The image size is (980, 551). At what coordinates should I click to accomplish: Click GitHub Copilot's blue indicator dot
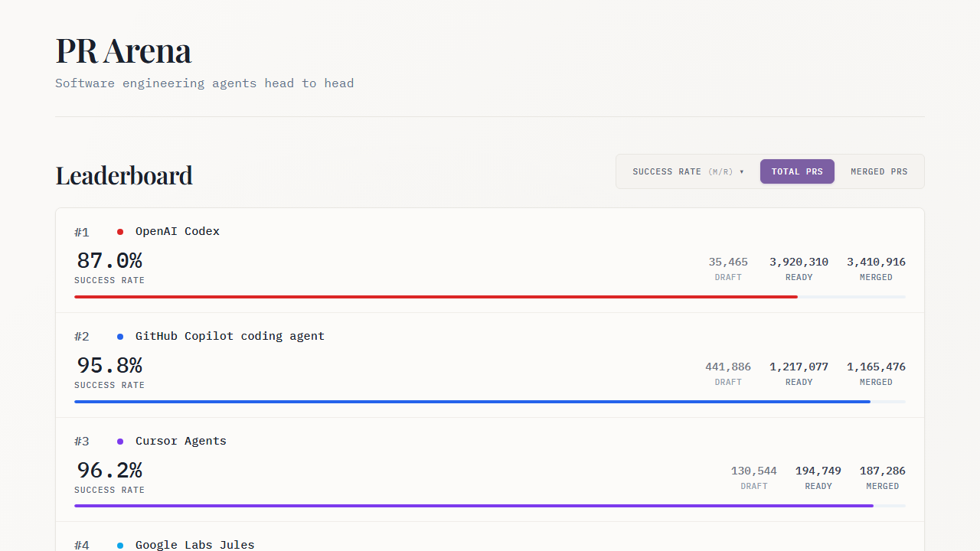click(x=119, y=336)
